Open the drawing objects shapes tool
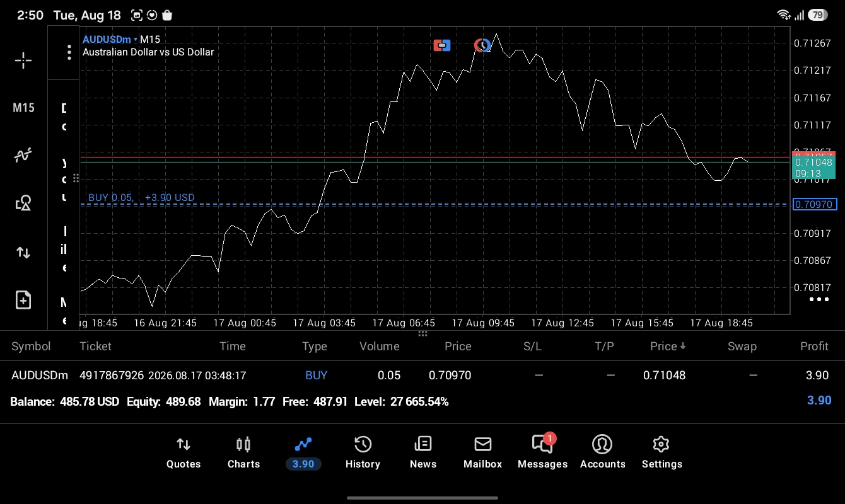The width and height of the screenshot is (845, 504). click(x=23, y=203)
